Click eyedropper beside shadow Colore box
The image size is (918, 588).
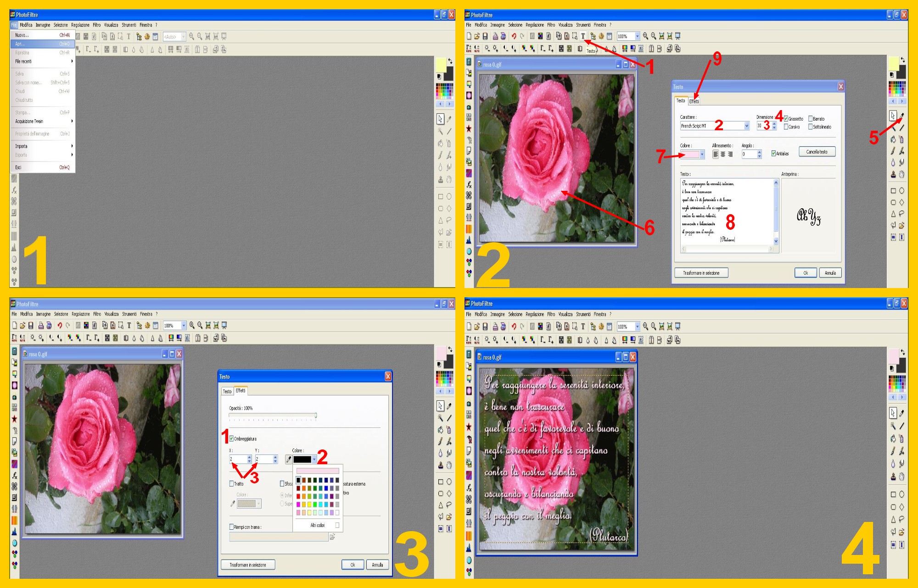coord(288,459)
